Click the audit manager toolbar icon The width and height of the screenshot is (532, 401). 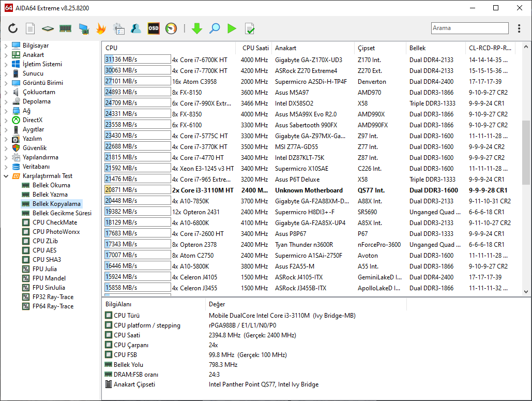pos(119,28)
